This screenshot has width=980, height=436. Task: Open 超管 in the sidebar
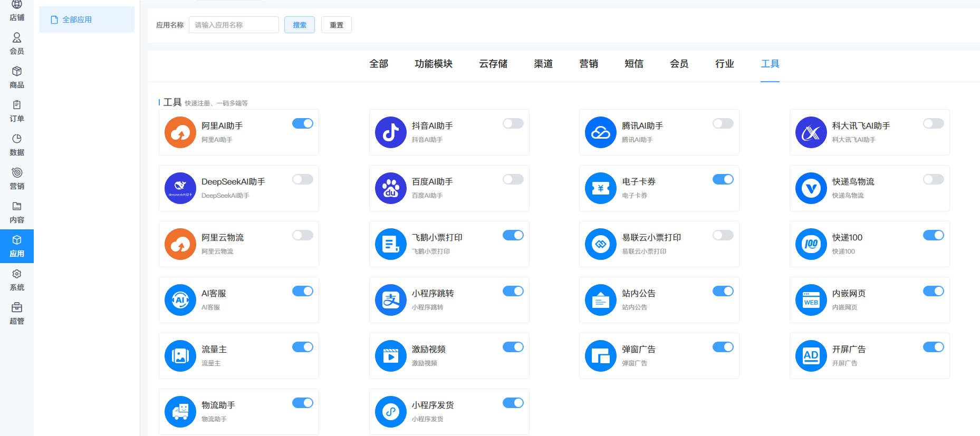coord(17,314)
